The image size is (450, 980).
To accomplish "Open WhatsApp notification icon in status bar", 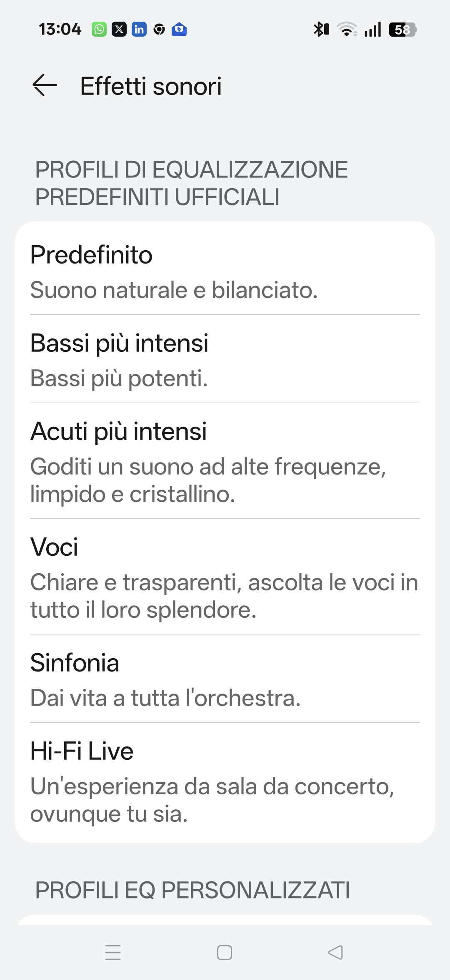I will point(99,29).
